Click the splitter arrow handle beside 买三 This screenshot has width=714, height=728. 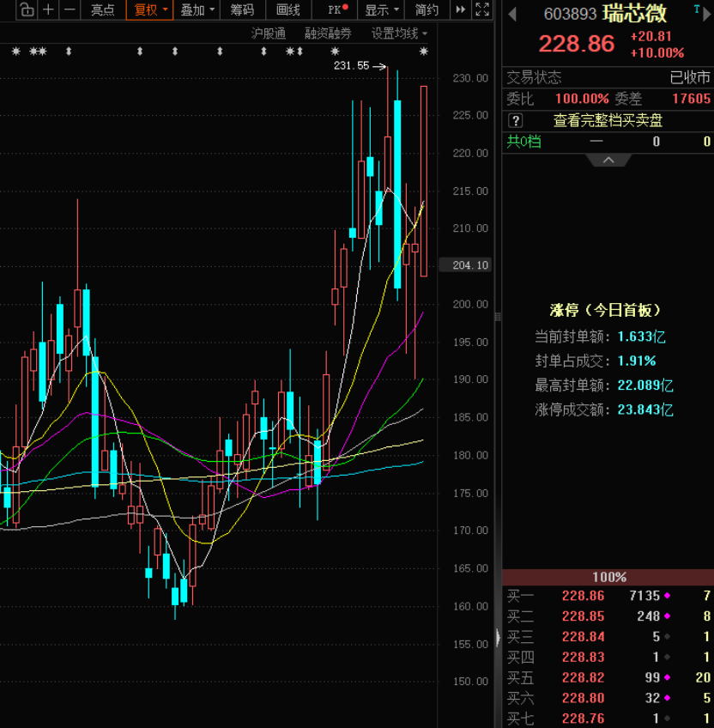[x=498, y=638]
